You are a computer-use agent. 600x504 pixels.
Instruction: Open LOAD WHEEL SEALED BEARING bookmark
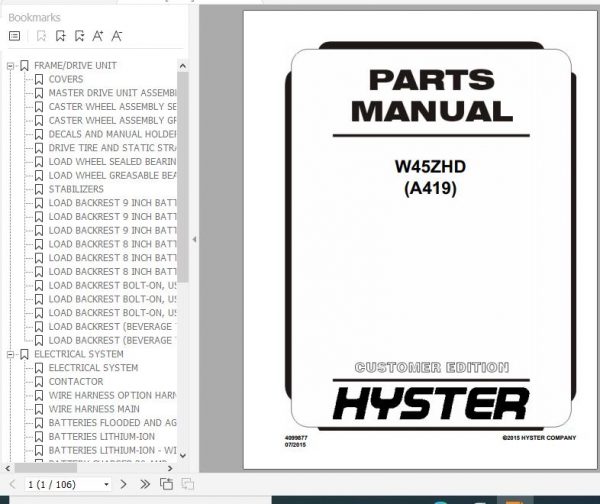(112, 162)
